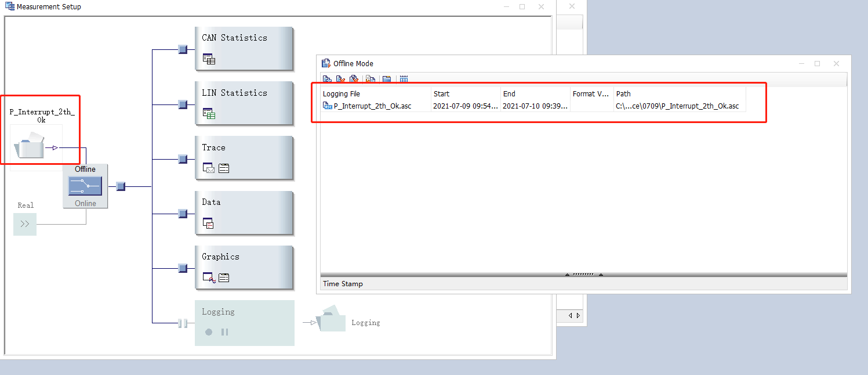Click Remove all logging files toolbar icon

point(354,80)
